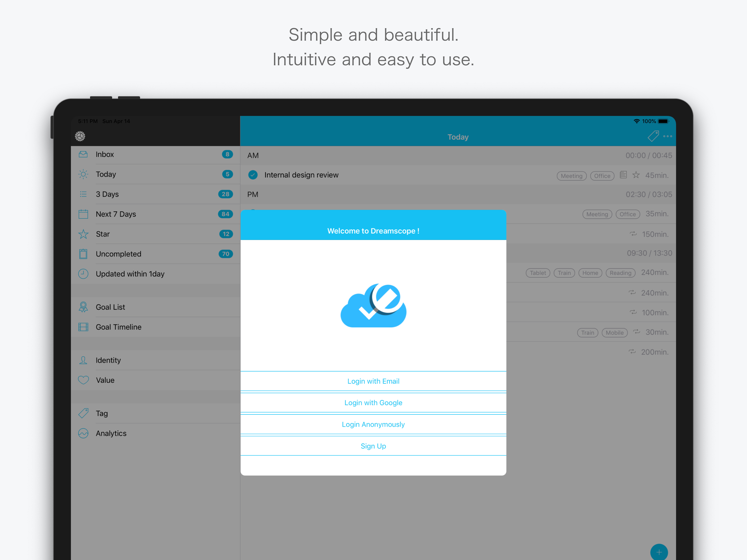
Task: Click the Next 7 Days calendar icon
Action: point(83,214)
